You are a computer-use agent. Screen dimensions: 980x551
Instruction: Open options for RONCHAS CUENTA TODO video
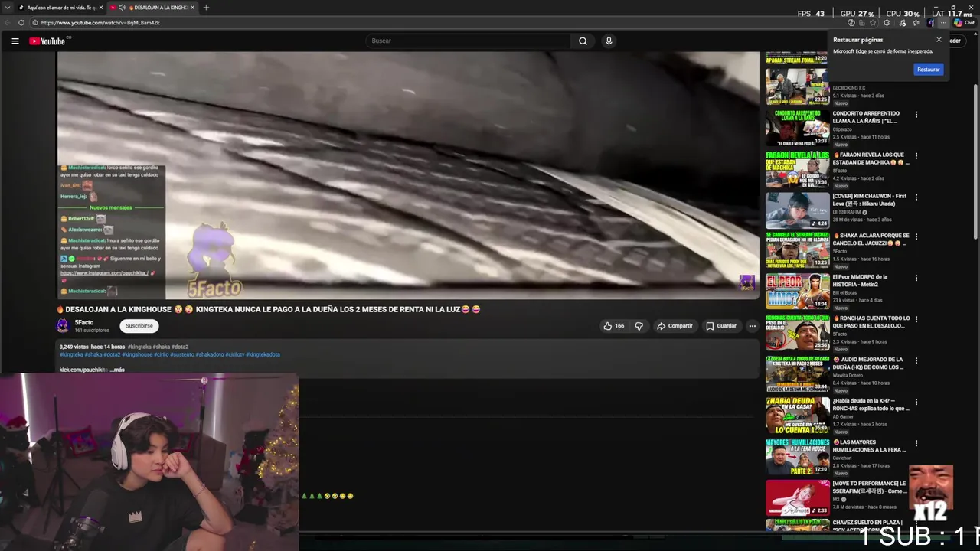916,320
